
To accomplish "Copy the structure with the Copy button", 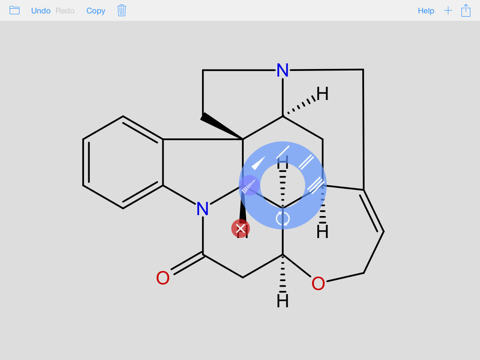I will [x=96, y=11].
